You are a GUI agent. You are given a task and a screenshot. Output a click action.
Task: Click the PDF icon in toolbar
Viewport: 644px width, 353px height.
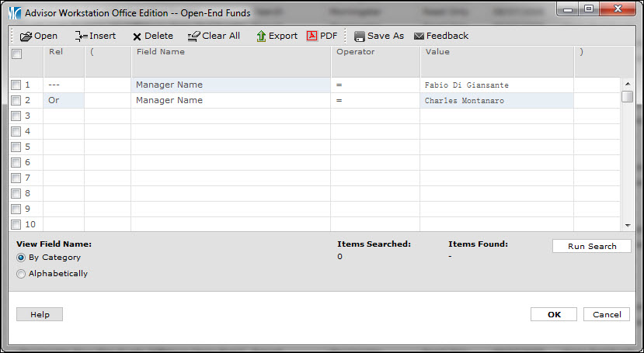tap(313, 36)
